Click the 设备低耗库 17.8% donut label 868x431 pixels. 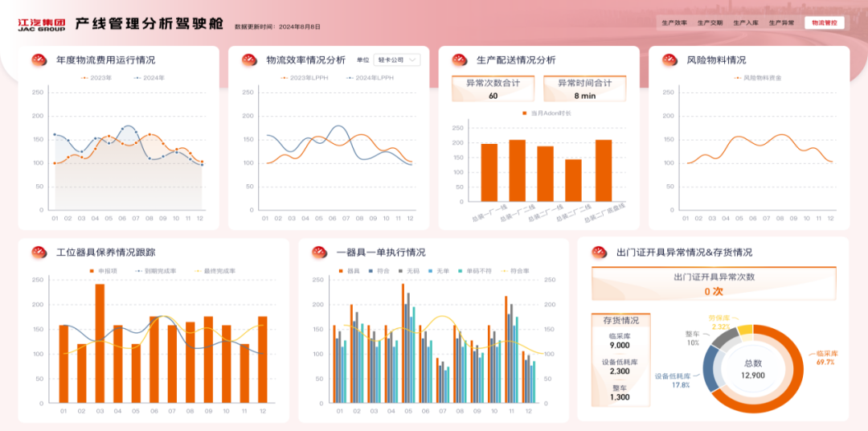(673, 380)
